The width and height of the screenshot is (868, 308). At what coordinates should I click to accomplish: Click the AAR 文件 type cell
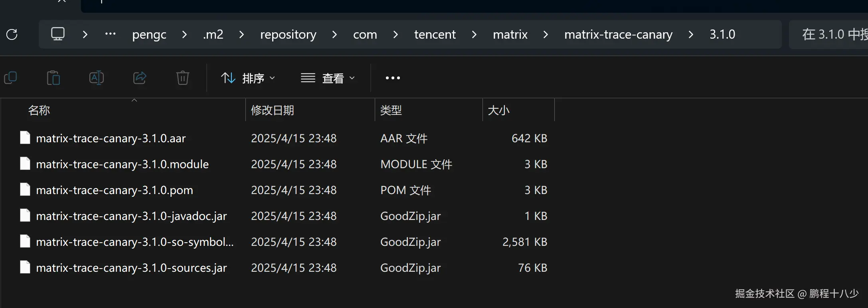tap(404, 138)
